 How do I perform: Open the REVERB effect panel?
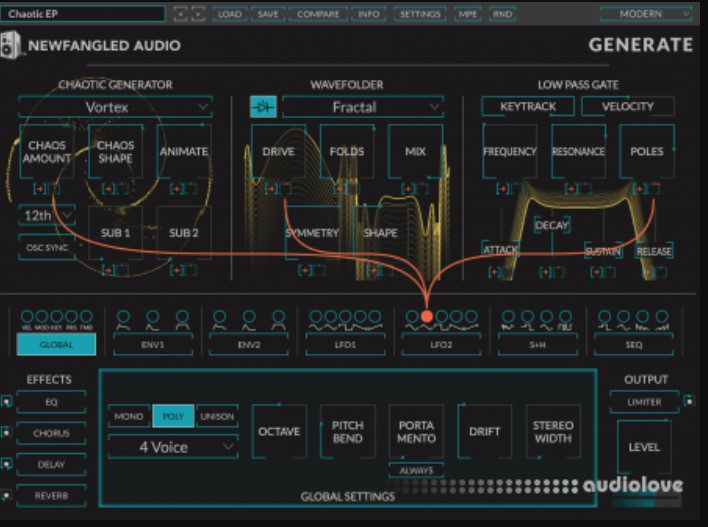click(51, 495)
